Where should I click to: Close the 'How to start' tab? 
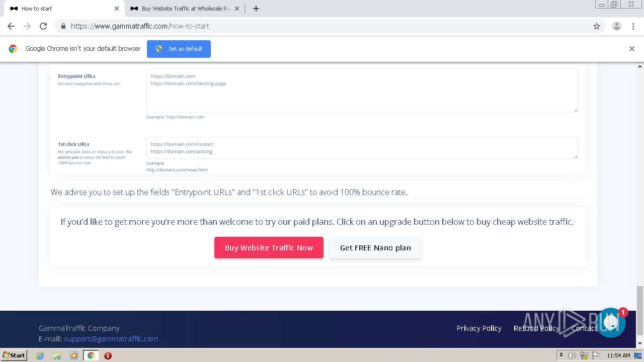pos(117,9)
